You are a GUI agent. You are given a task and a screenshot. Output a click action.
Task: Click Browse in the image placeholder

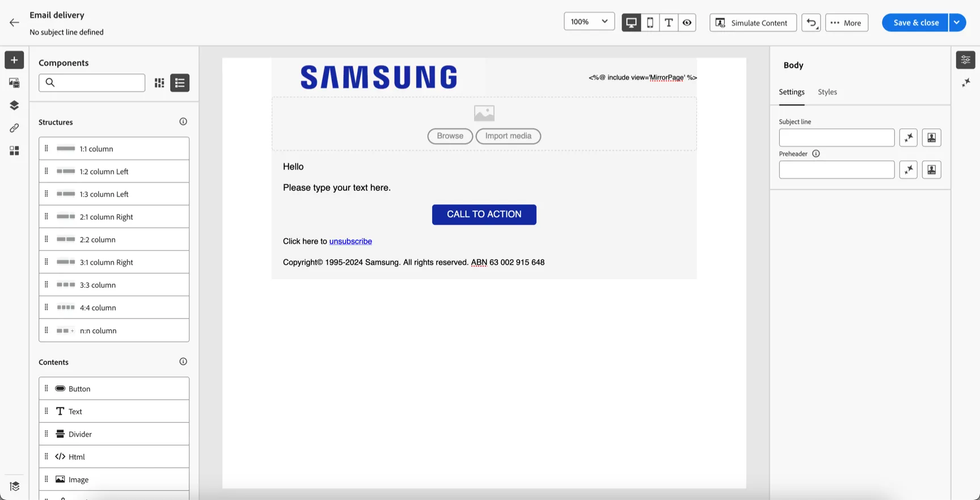pos(450,136)
